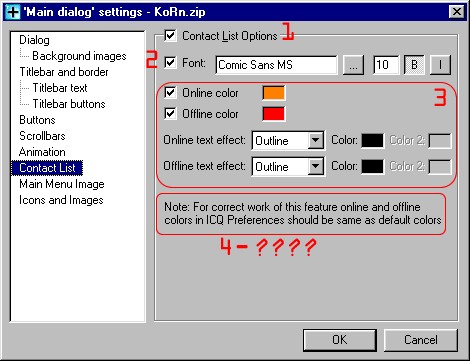Toggle the Contact List Options checkbox
470x361 pixels.
tap(170, 35)
